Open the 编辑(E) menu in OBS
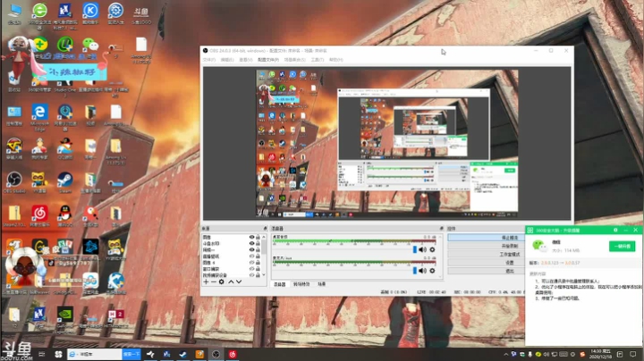 tap(227, 60)
